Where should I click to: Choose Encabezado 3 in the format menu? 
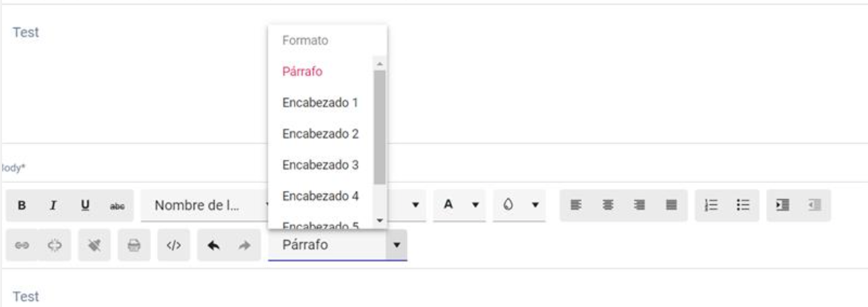point(320,165)
